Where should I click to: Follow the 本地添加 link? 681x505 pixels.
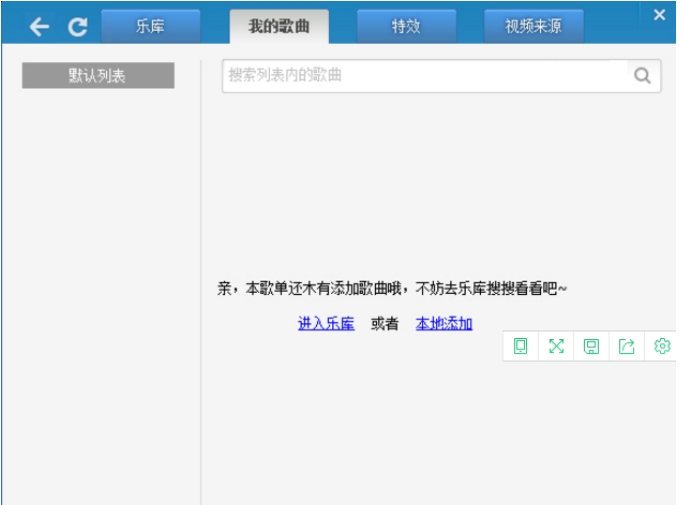pyautogui.click(x=444, y=323)
